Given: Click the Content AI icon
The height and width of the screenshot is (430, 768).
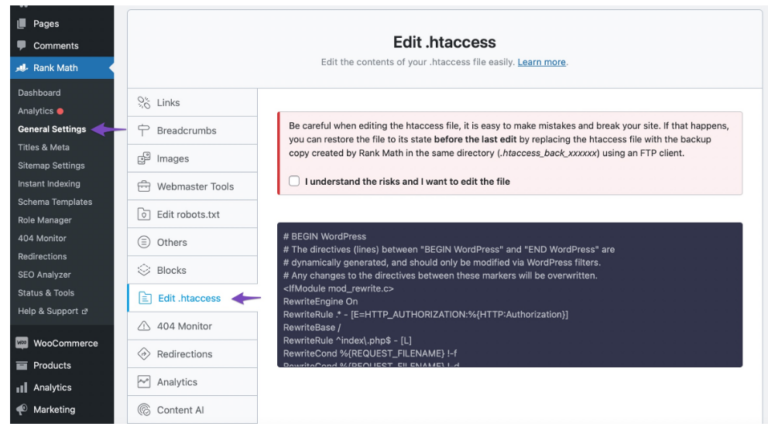Looking at the screenshot, I should [x=144, y=409].
